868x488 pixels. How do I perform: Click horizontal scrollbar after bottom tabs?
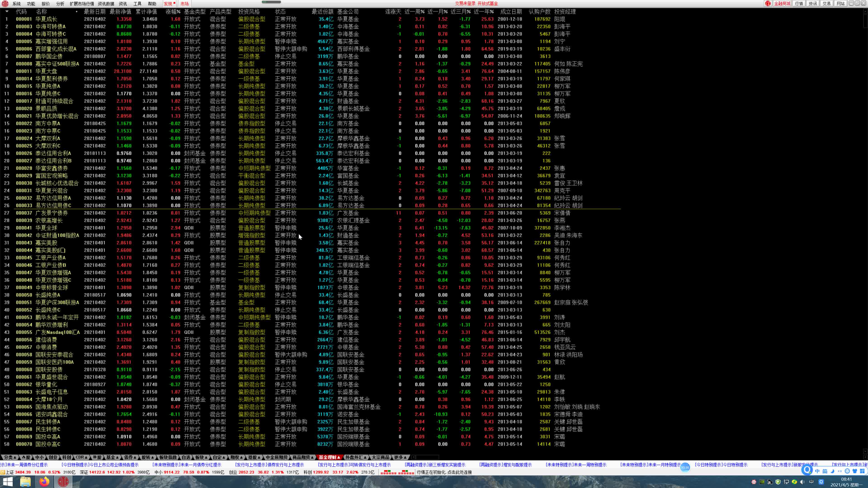pos(425,457)
